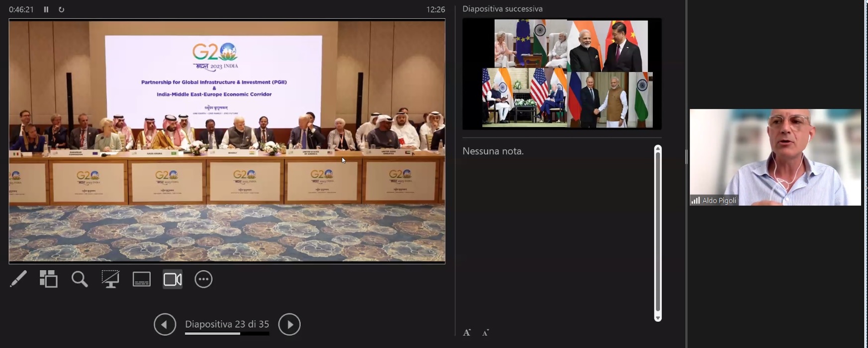Decrease the notes text size
The height and width of the screenshot is (348, 868).
coord(486,333)
